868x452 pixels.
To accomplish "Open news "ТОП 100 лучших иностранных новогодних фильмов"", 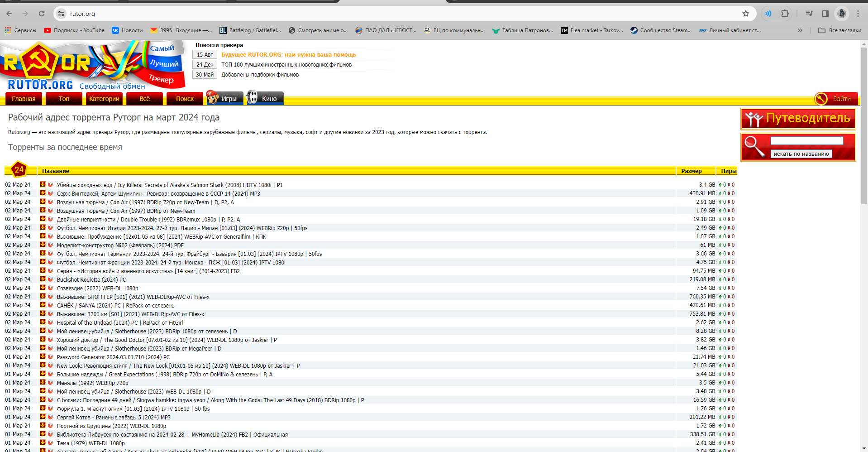I will click(286, 65).
